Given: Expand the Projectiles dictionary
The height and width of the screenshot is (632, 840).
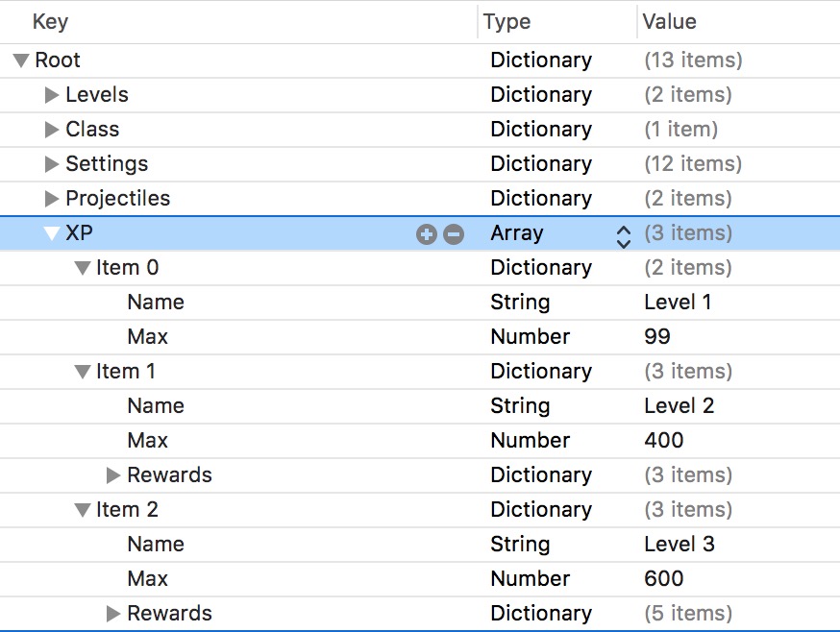Looking at the screenshot, I should 52,199.
